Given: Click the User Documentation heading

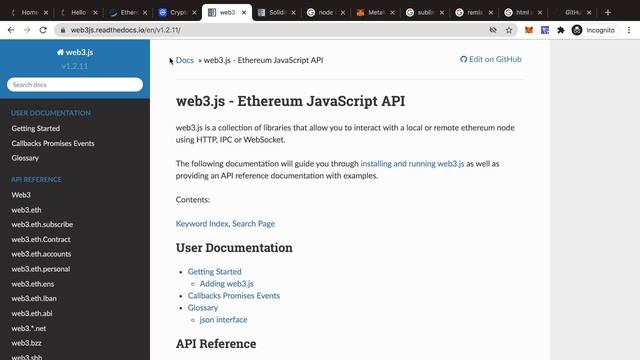Looking at the screenshot, I should 234,248.
